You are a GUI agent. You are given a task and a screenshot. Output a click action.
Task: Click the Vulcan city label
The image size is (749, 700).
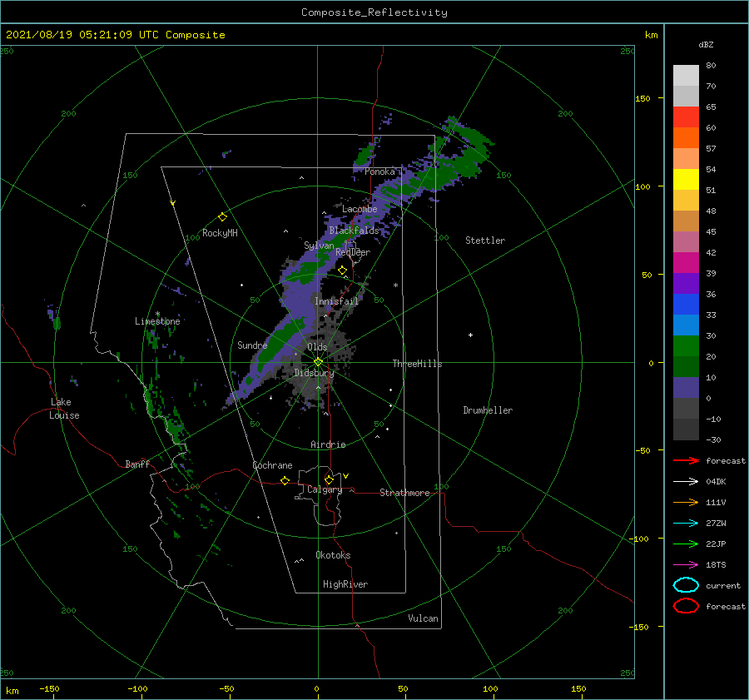pos(424,618)
